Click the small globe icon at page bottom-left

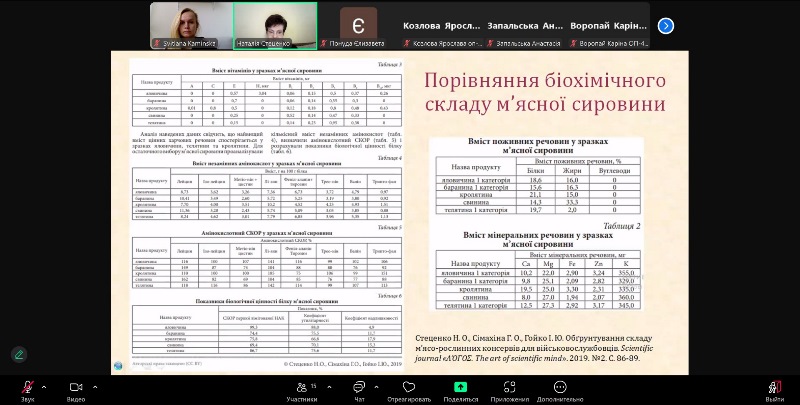coord(118,365)
